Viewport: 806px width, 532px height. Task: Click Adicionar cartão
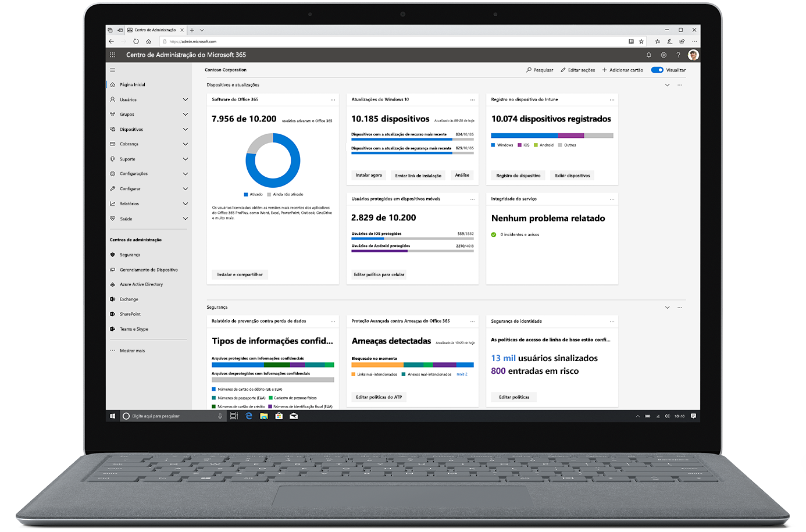point(622,70)
